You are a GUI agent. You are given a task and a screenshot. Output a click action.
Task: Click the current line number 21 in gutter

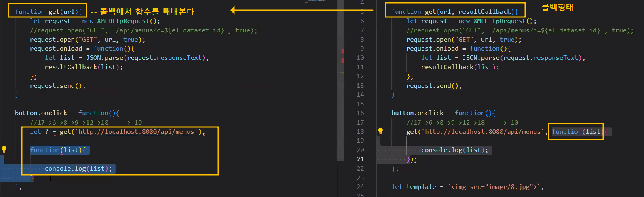pyautogui.click(x=360, y=159)
